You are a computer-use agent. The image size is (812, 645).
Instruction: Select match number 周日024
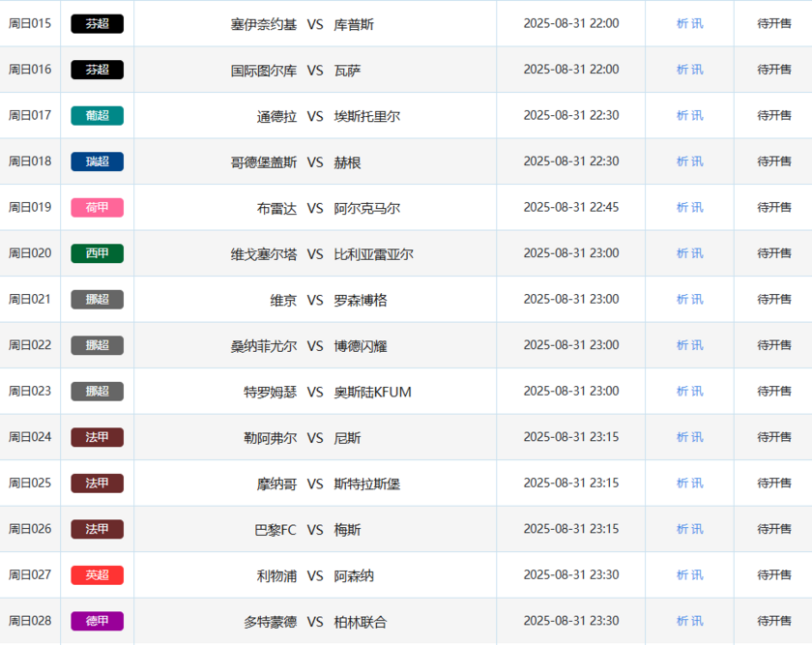coord(30,437)
